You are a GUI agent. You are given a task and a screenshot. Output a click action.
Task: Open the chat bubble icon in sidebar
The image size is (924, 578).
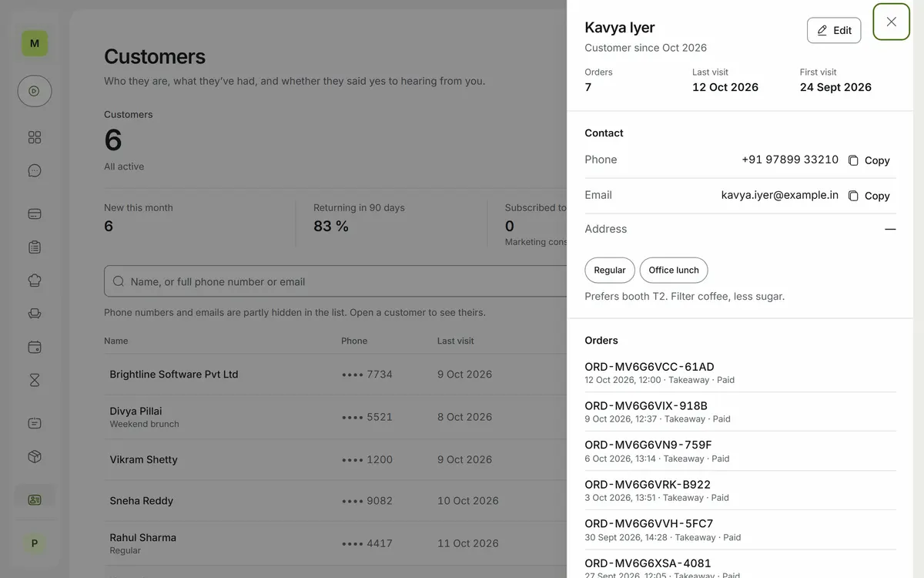pyautogui.click(x=35, y=171)
